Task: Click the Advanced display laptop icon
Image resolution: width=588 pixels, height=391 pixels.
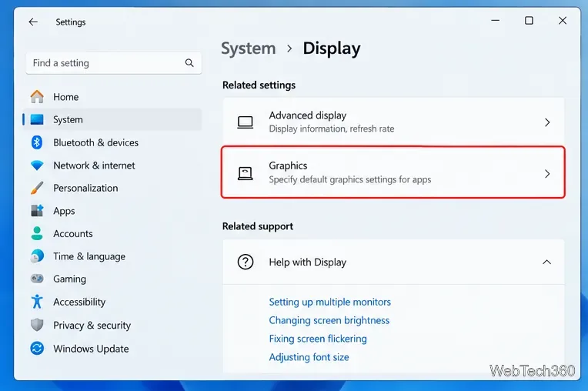Action: click(x=246, y=122)
